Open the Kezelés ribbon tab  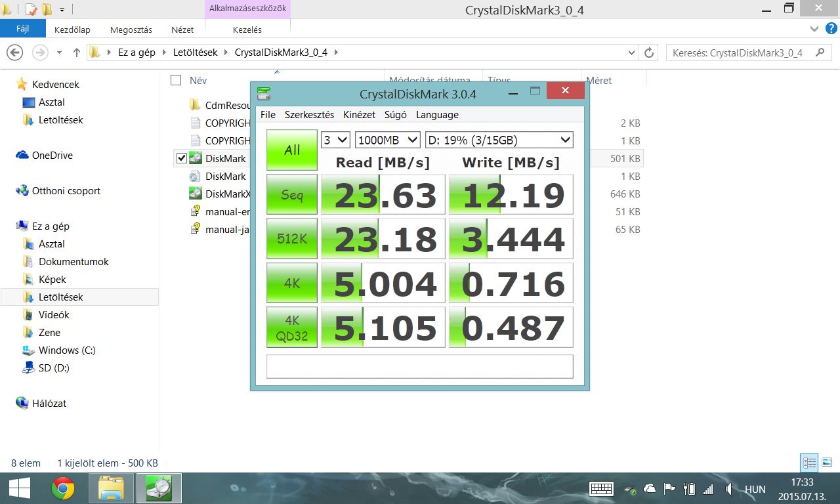tap(247, 30)
